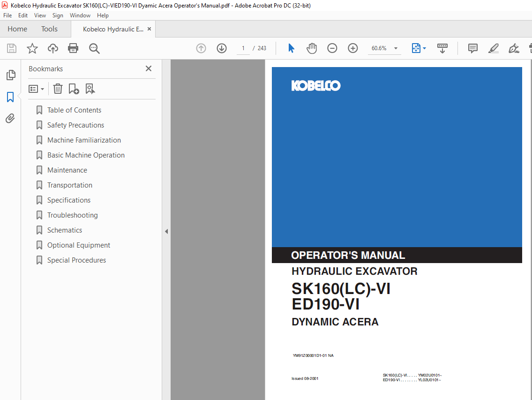Go to Specifications bookmark
This screenshot has width=532, height=400.
point(68,200)
